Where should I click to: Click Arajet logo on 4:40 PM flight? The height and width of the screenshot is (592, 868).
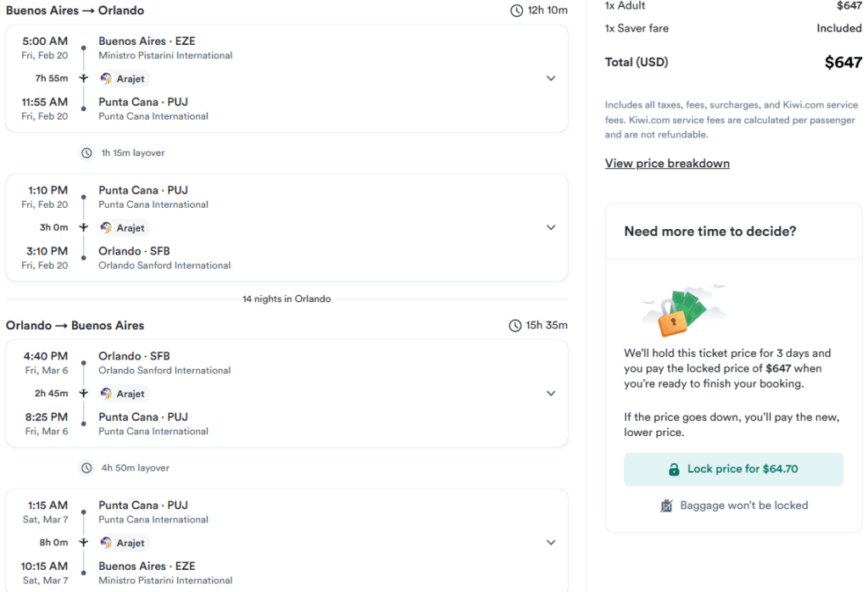tap(106, 394)
